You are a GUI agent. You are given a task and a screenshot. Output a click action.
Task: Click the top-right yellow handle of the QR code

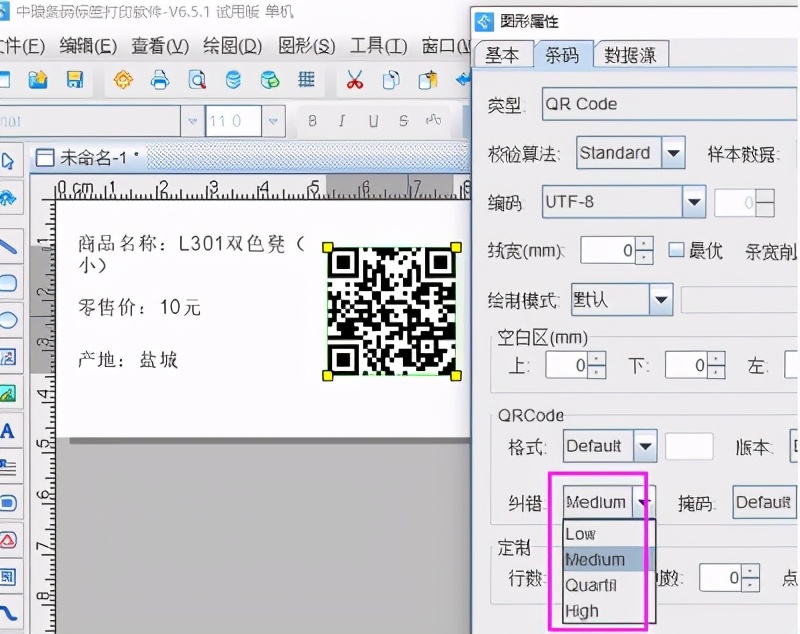pyautogui.click(x=456, y=247)
